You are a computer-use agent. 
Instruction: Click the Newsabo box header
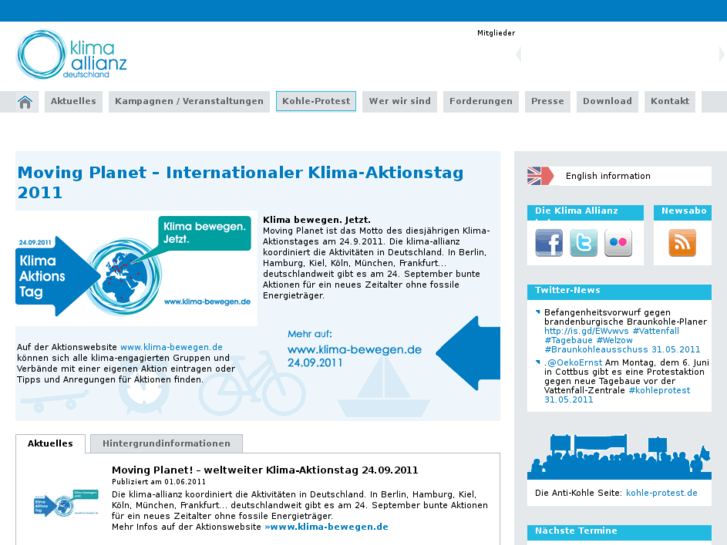(682, 212)
